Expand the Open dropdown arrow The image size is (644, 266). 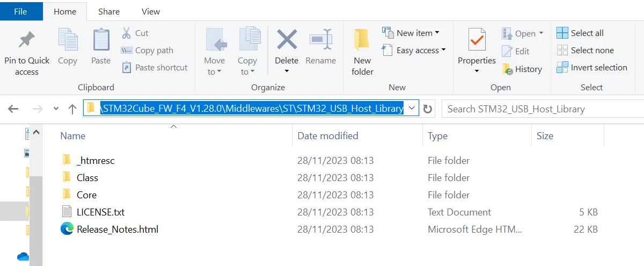point(540,33)
